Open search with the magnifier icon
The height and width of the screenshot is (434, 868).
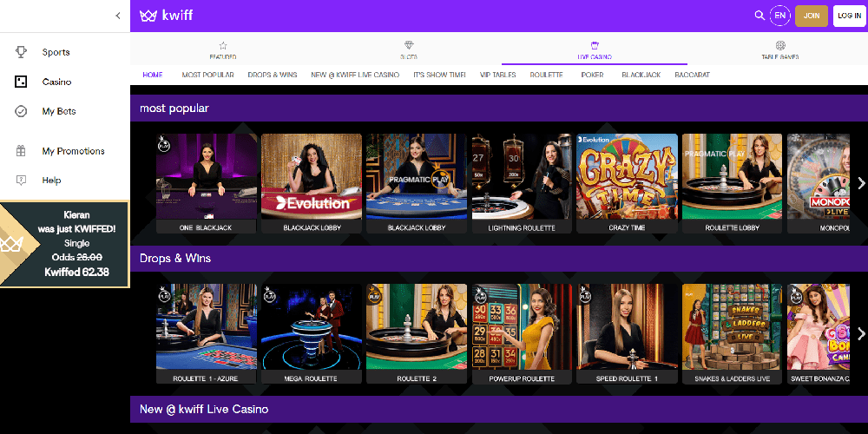[759, 16]
